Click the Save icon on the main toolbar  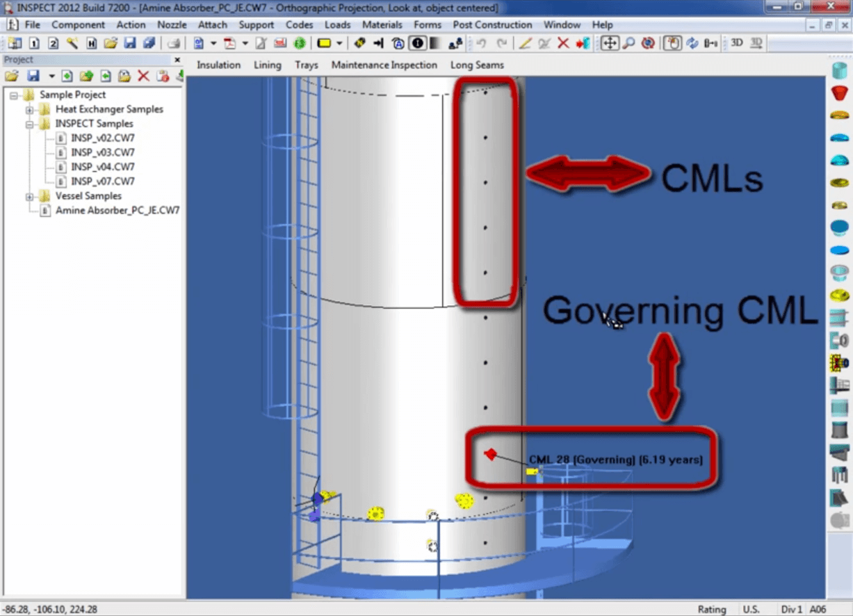point(129,42)
